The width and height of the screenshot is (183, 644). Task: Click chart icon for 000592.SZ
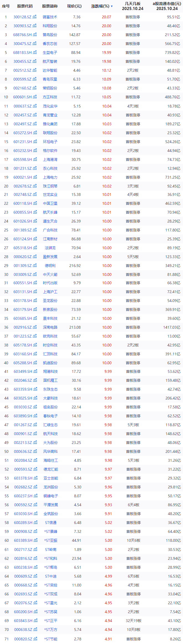tap(35, 505)
